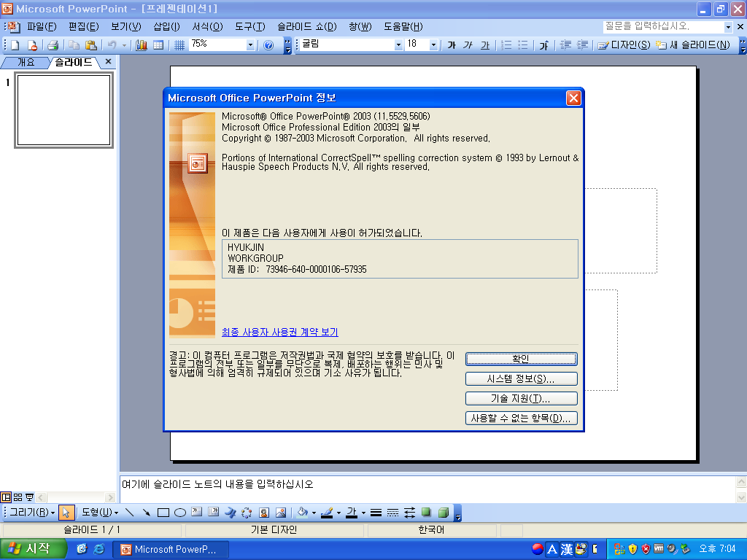747x560 pixels.
Task: Select the Oval drawing tool
Action: click(x=180, y=513)
